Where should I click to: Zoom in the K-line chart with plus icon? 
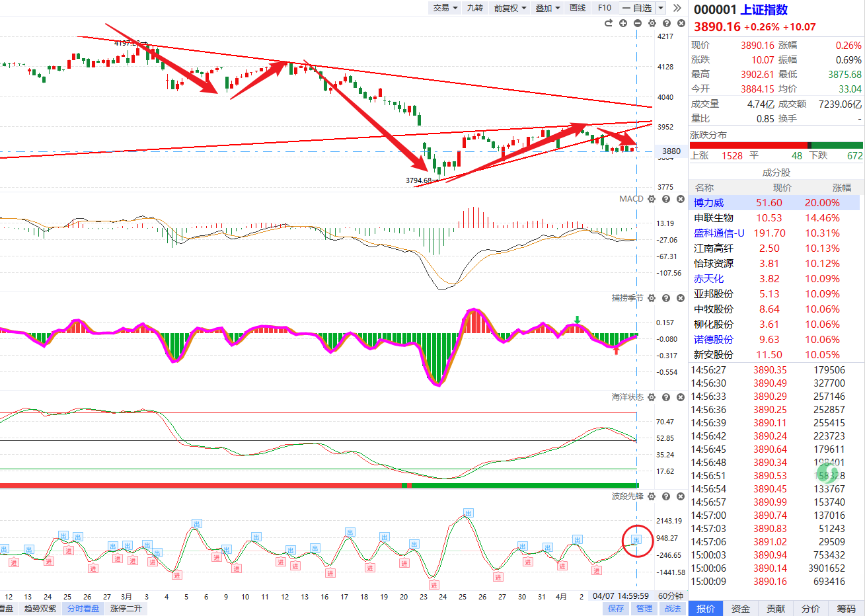pyautogui.click(x=623, y=23)
